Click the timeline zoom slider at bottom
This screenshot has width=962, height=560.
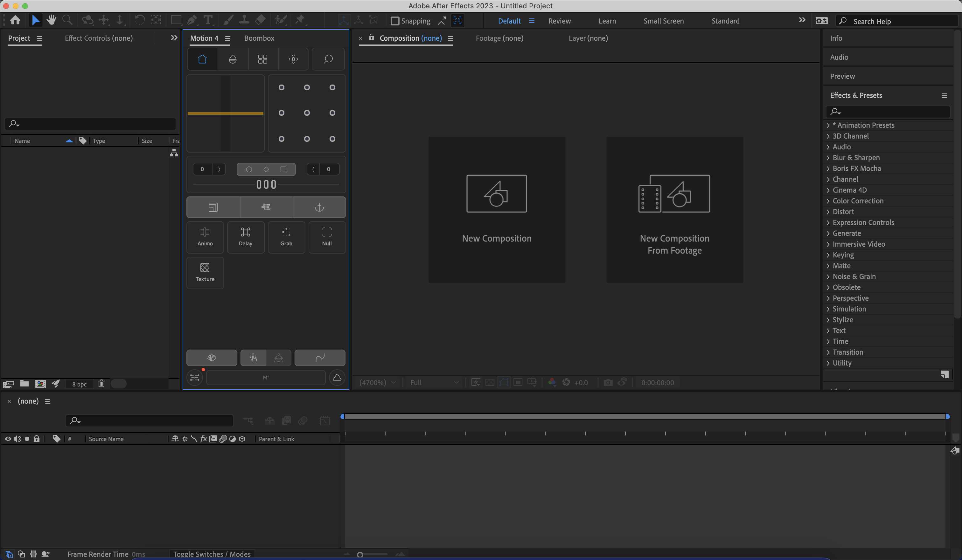[373, 554]
